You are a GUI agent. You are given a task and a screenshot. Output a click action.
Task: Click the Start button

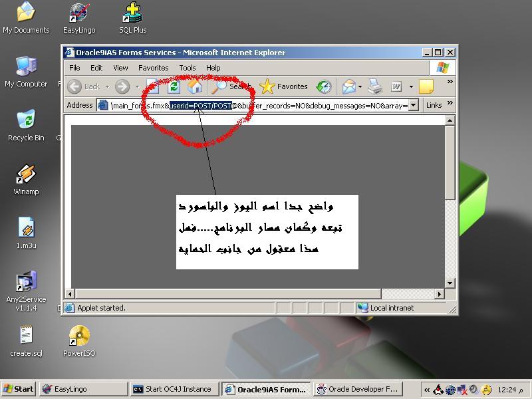coord(18,389)
